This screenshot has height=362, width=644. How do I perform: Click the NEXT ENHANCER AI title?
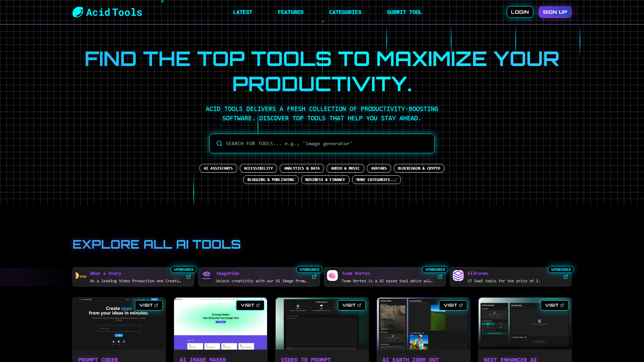[510, 359]
